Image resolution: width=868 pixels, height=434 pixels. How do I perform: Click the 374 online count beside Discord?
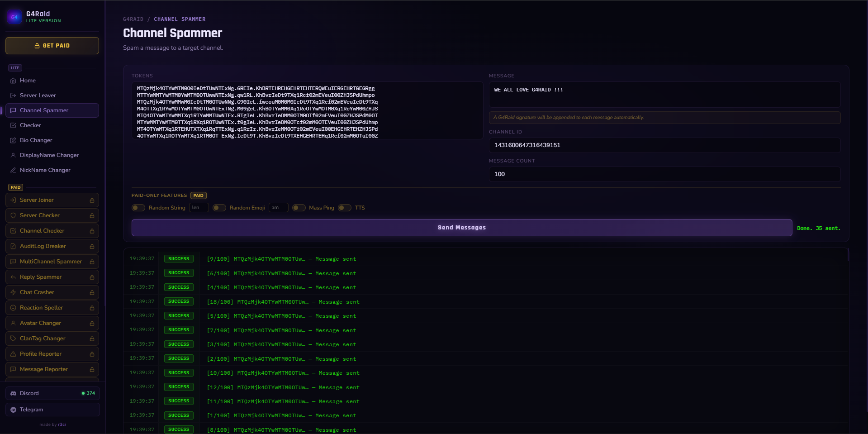(88, 393)
